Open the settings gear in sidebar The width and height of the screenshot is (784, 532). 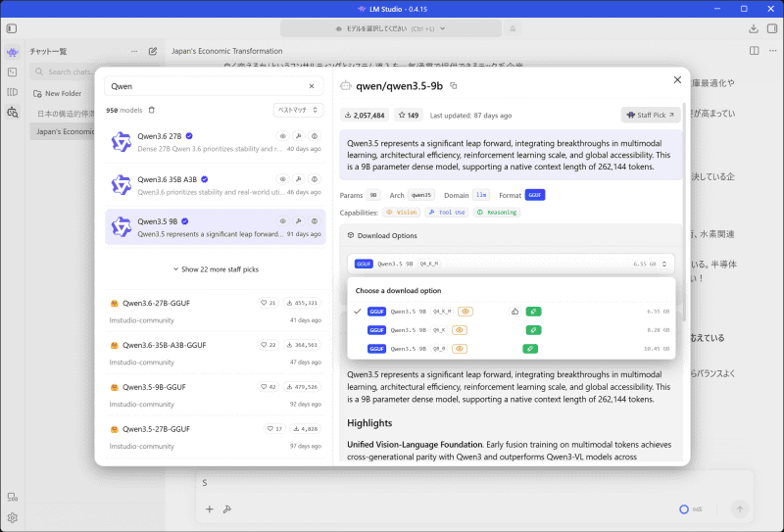click(x=13, y=518)
